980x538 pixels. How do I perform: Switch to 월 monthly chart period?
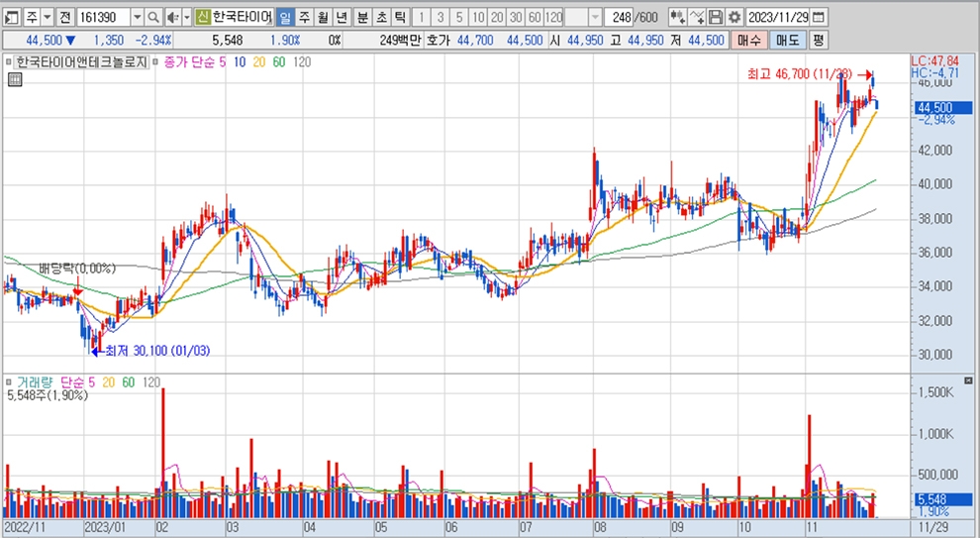pos(323,17)
